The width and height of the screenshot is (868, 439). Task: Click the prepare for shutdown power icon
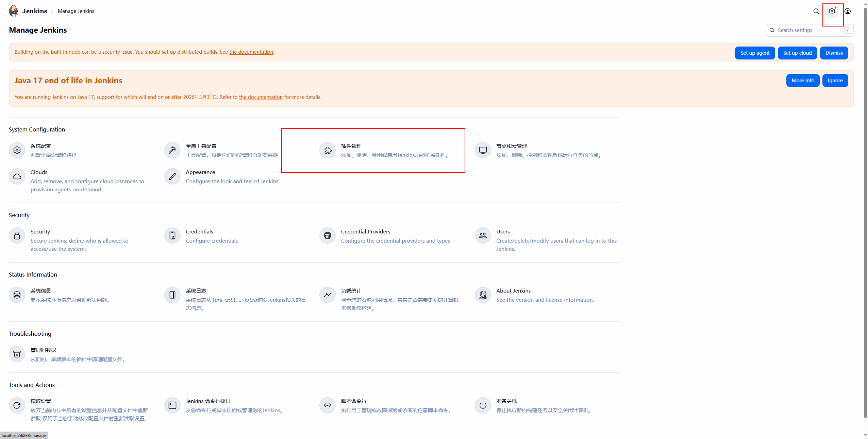[483, 405]
